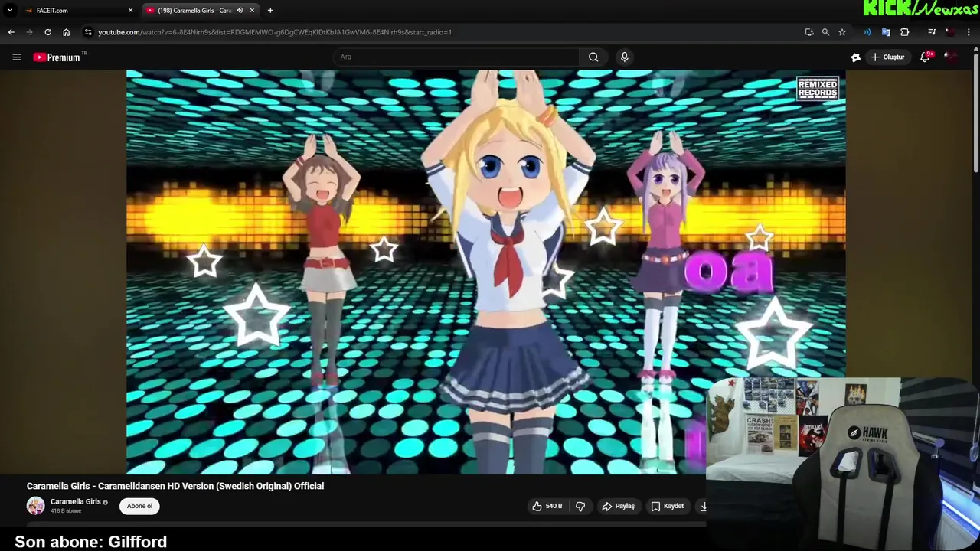
Task: Click the Caramelldansen video player
Action: tap(486, 272)
